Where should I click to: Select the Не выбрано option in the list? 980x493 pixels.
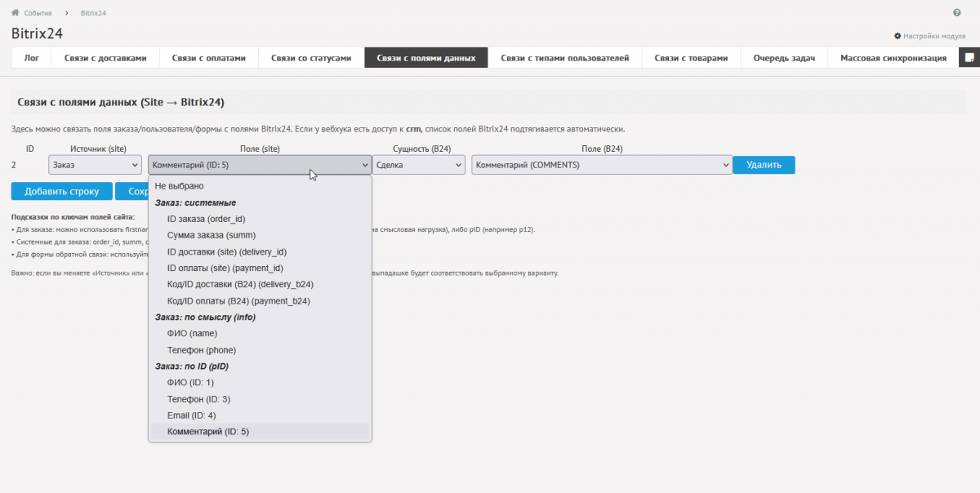point(179,186)
